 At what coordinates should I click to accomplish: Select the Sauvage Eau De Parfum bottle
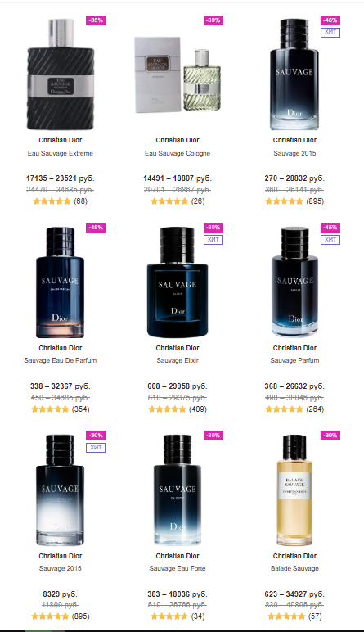pyautogui.click(x=61, y=282)
